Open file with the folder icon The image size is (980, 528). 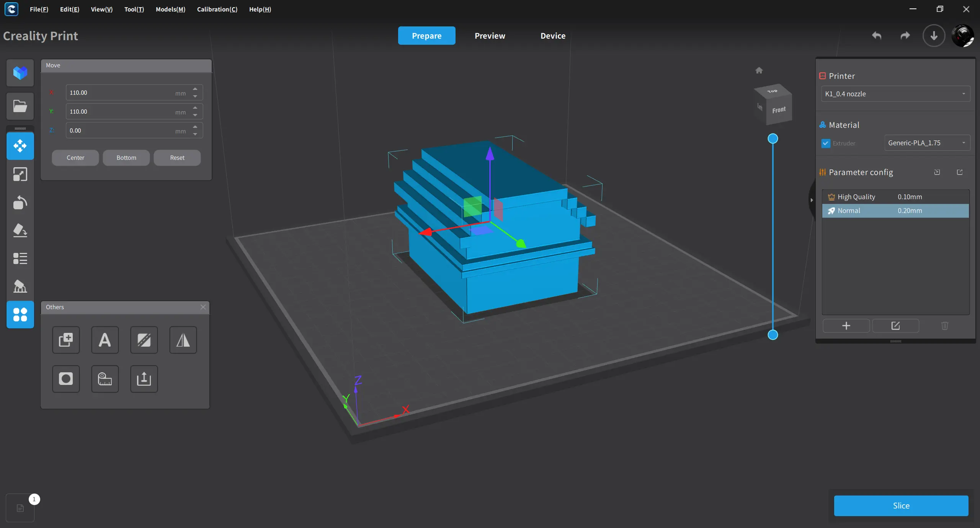pos(20,106)
